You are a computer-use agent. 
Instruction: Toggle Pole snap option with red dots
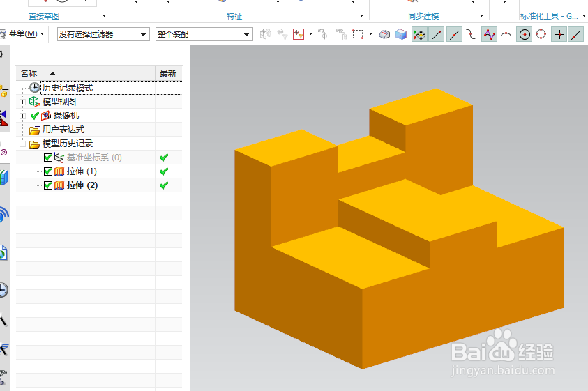pyautogui.click(x=490, y=34)
